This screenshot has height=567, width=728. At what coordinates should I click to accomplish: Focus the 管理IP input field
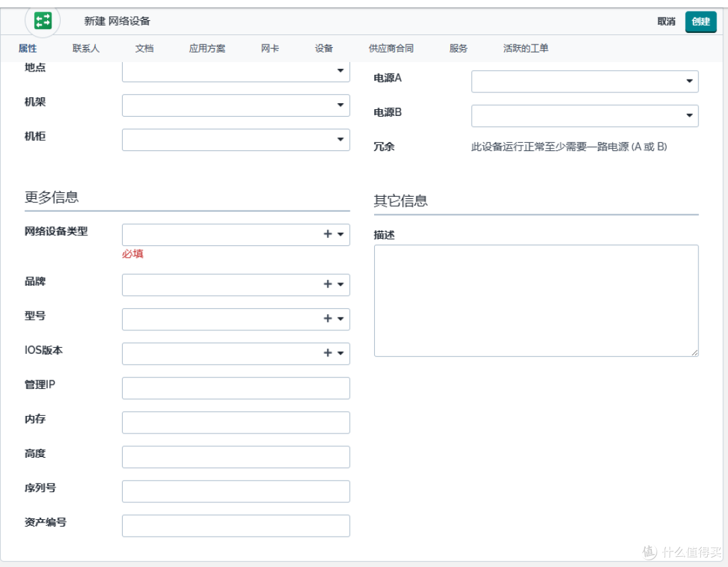point(236,388)
